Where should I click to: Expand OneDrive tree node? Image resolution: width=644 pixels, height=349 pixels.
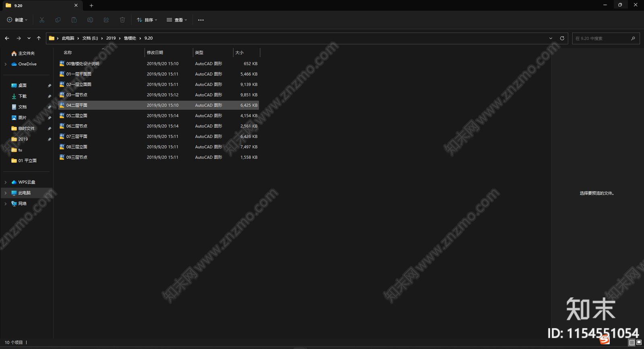click(6, 64)
